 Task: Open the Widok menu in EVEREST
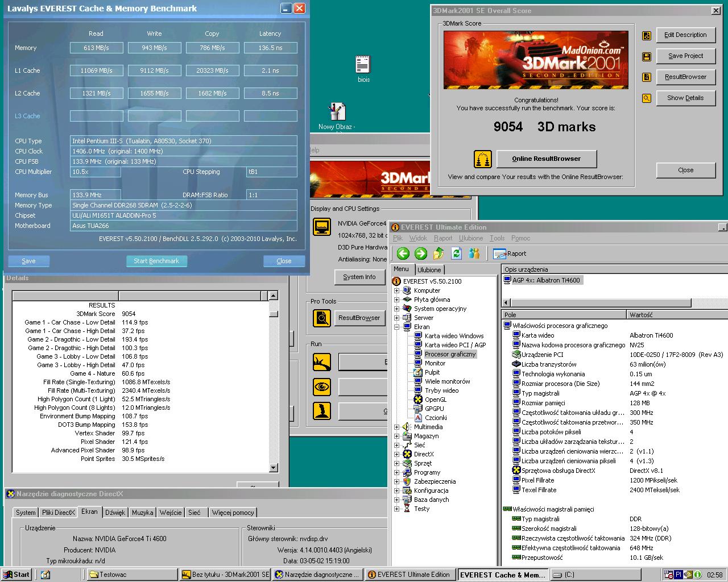[418, 238]
